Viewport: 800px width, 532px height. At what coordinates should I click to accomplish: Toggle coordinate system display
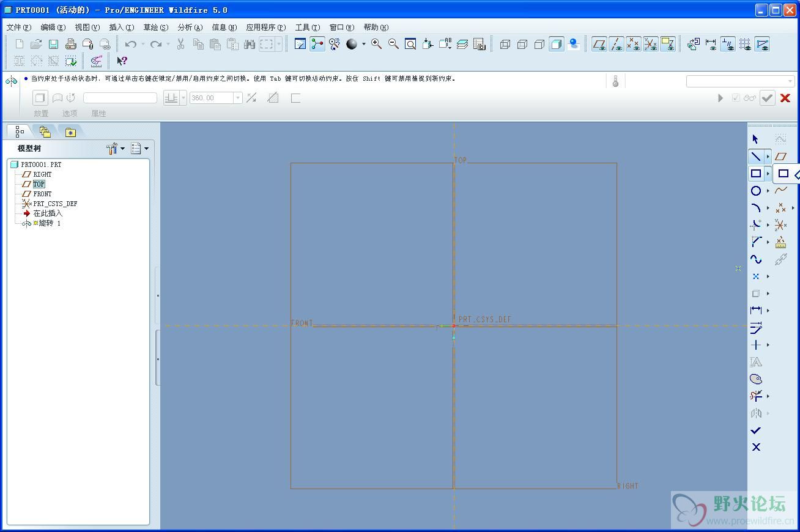point(651,44)
